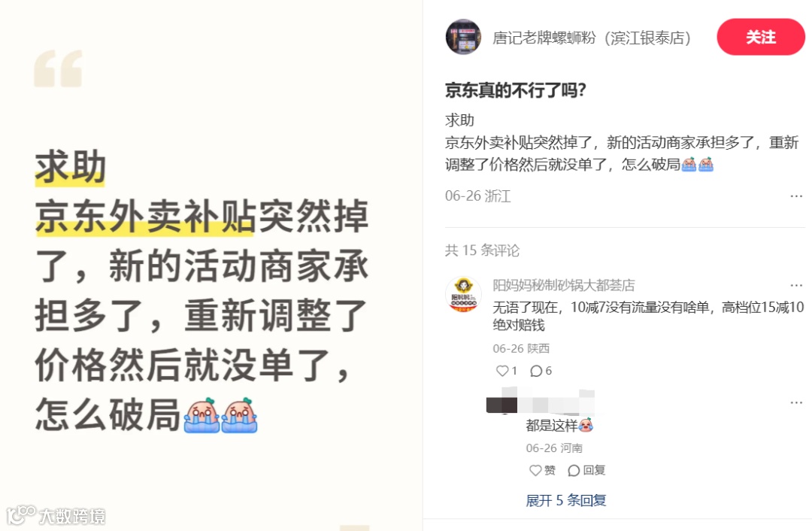Click the crying emoji stickers in the image
The image size is (812, 531).
[x=220, y=415]
